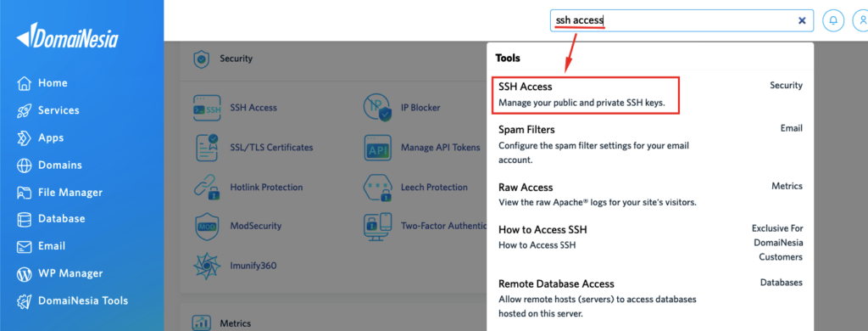Screen dimensions: 868x331
Task: Click the Database cylinder icon
Action: [x=25, y=219]
